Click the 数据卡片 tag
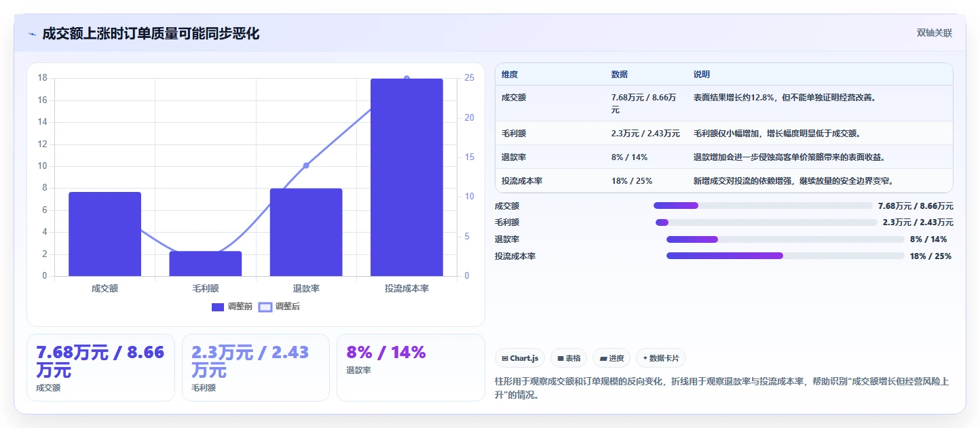Image resolution: width=980 pixels, height=428 pixels. coord(660,358)
